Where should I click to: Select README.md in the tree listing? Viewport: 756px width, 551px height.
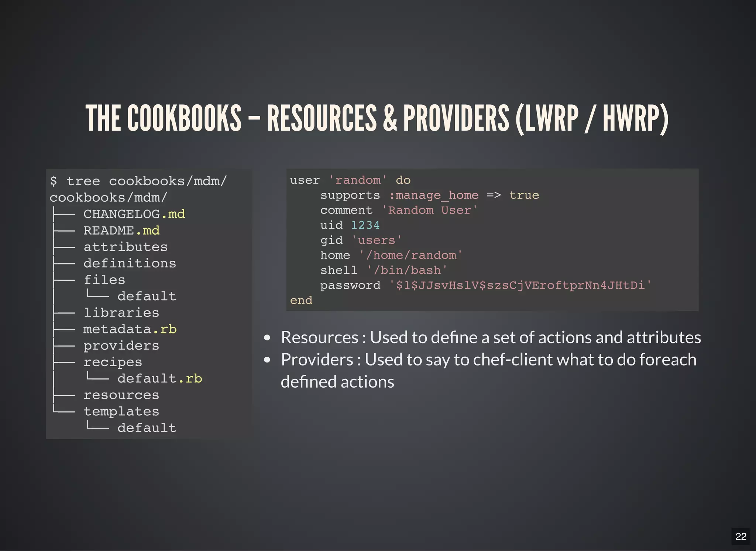121,231
